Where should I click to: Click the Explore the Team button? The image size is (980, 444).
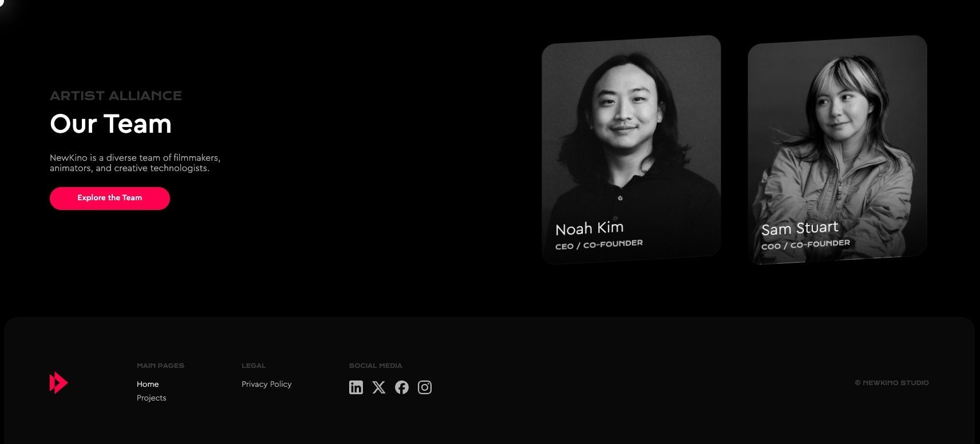click(x=110, y=198)
